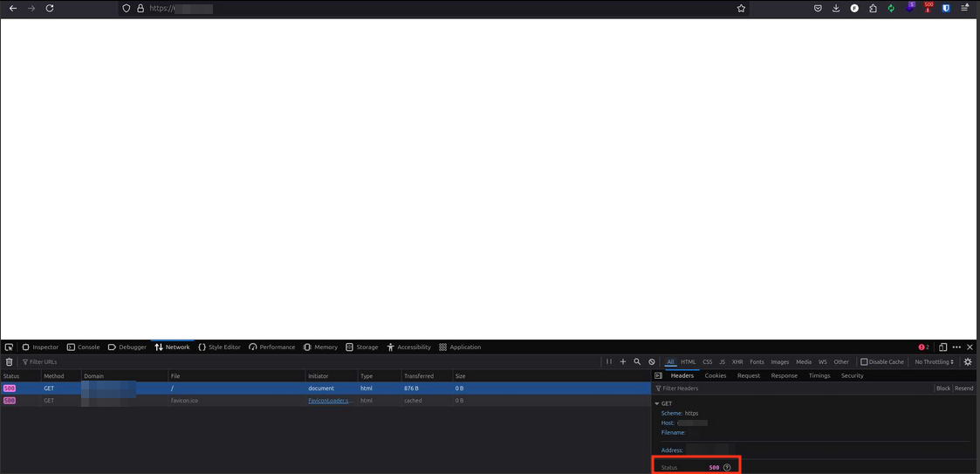Screen dimensions: 980x474
Task: Open the tracking protection shield icon
Action: (x=127, y=9)
